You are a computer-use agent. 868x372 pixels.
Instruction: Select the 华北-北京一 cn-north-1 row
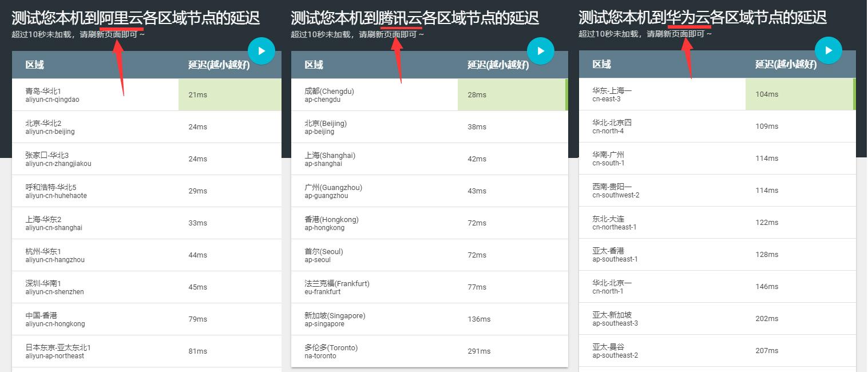718,287
